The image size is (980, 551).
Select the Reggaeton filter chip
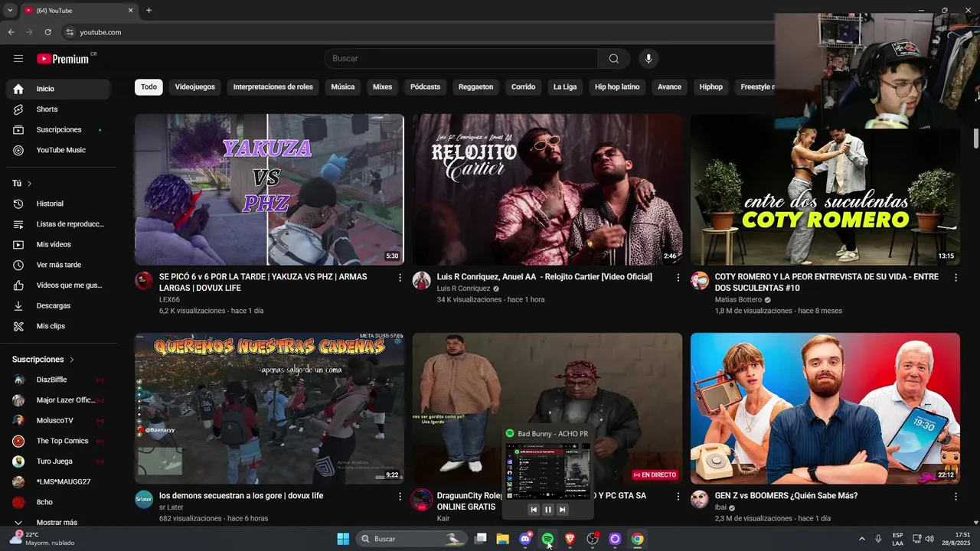(475, 87)
